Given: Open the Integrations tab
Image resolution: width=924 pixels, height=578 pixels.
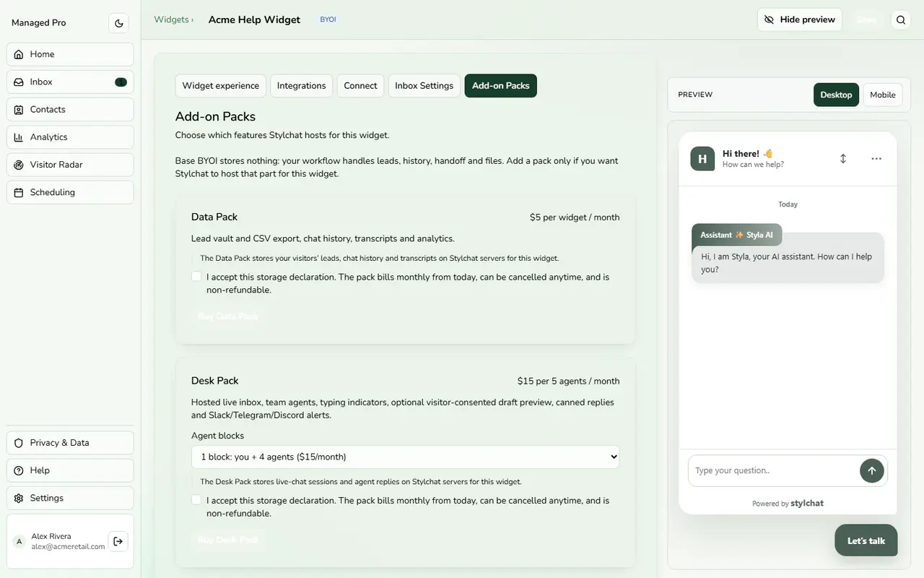Looking at the screenshot, I should (x=302, y=85).
